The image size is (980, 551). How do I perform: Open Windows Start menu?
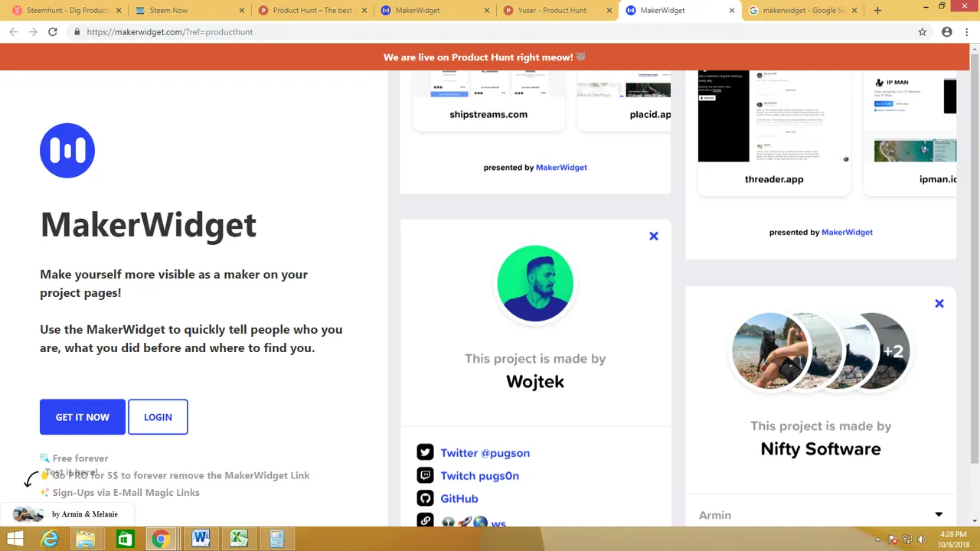point(15,539)
